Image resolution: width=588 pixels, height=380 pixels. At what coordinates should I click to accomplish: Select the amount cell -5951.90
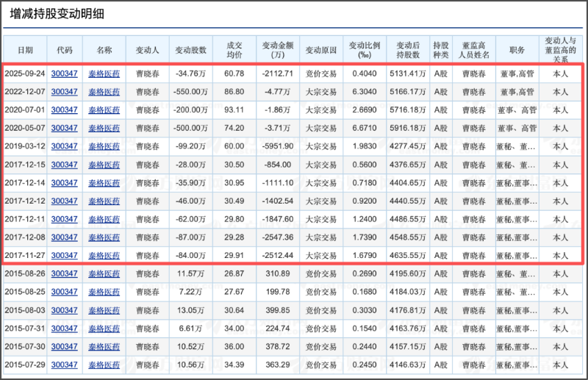tap(278, 146)
